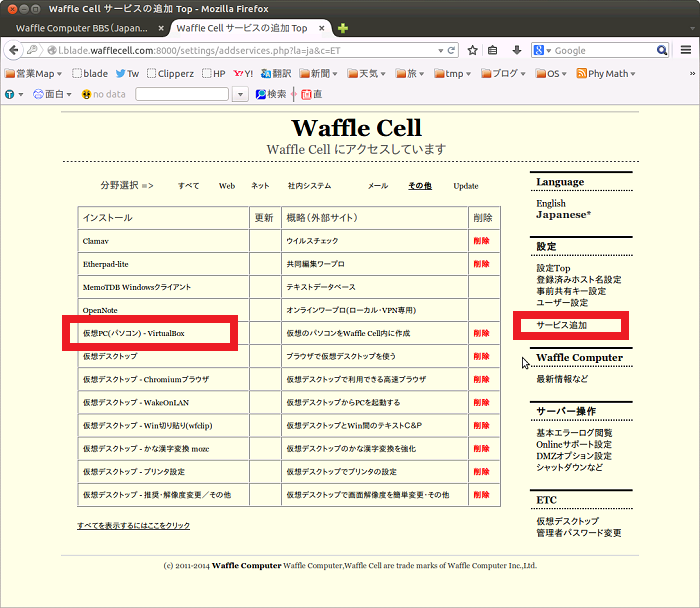Click the no data smiley toolbar item
Image resolution: width=700 pixels, height=608 pixels.
click(103, 94)
